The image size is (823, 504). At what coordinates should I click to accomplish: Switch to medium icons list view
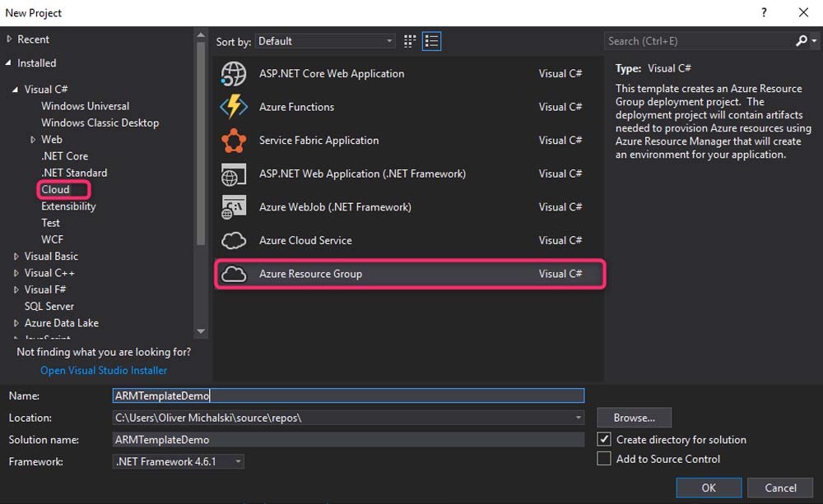tap(431, 41)
